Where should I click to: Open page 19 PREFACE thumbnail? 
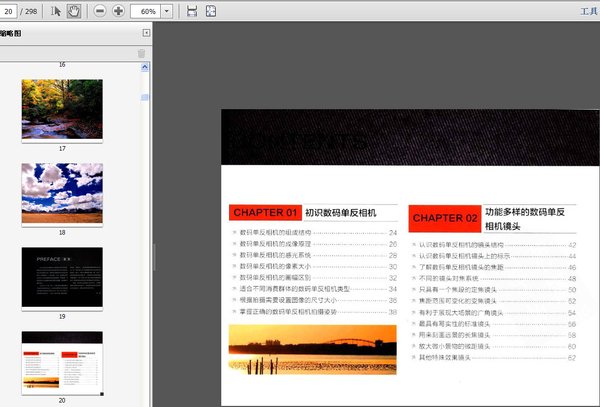click(62, 277)
